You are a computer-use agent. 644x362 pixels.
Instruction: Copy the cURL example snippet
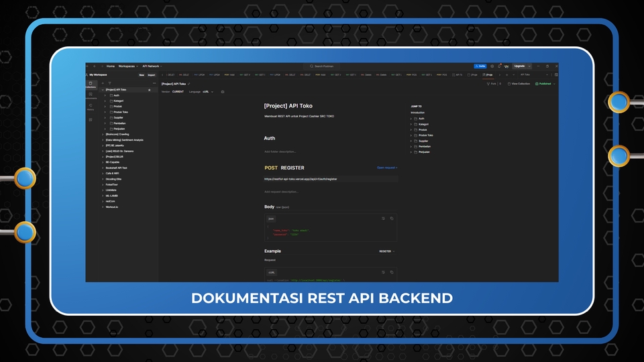coord(392,272)
